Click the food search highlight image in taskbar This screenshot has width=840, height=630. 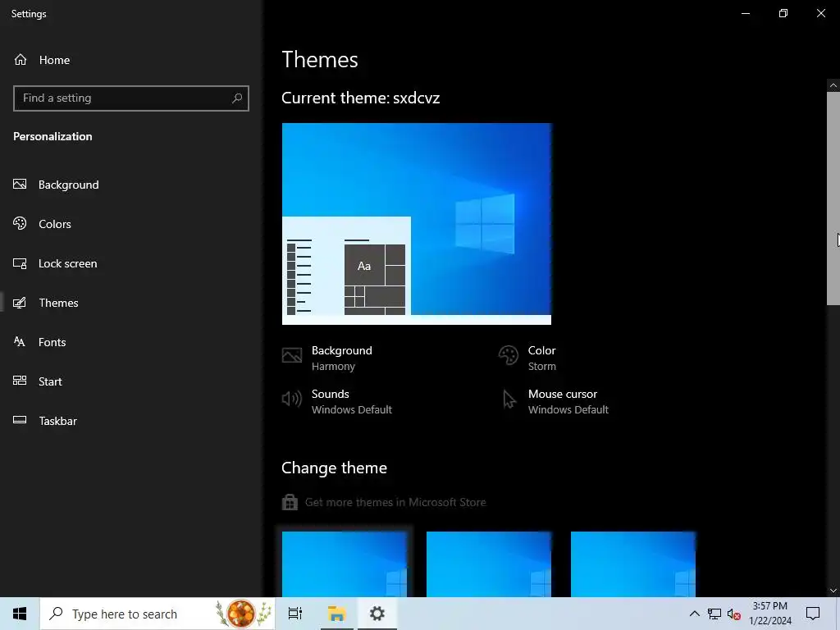[x=242, y=614]
